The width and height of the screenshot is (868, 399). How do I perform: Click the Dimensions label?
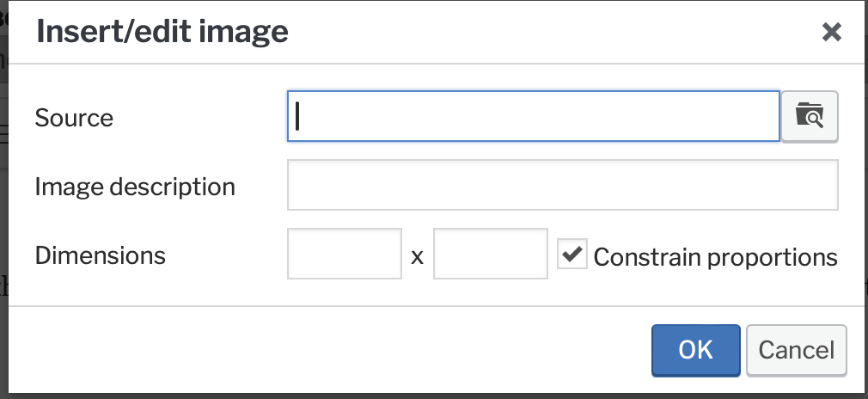point(100,255)
